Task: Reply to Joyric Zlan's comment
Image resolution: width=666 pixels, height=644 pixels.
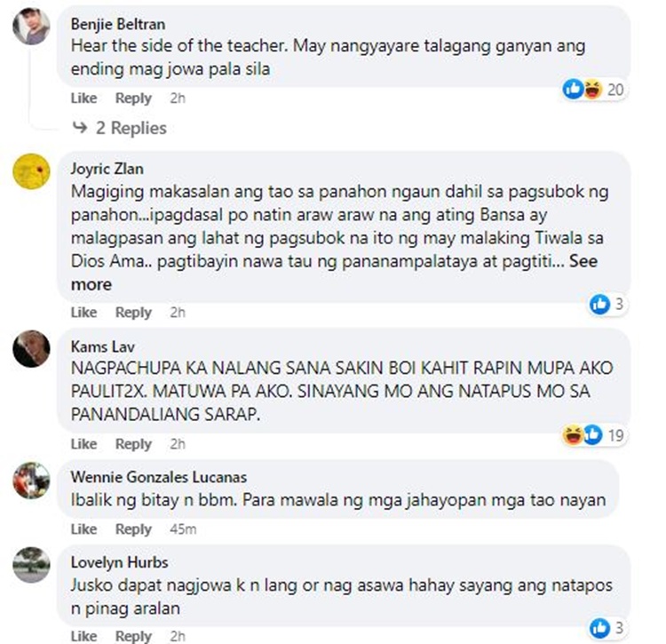Action: tap(133, 313)
